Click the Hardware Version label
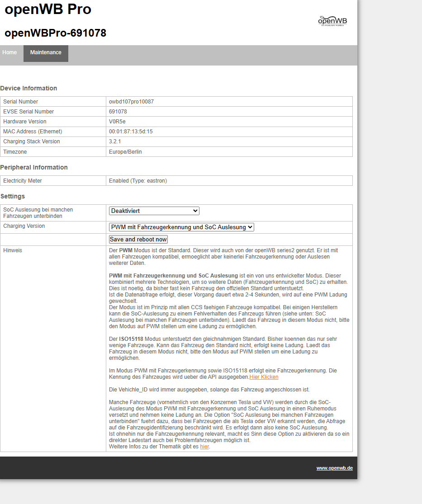The image size is (422, 504). pos(25,122)
